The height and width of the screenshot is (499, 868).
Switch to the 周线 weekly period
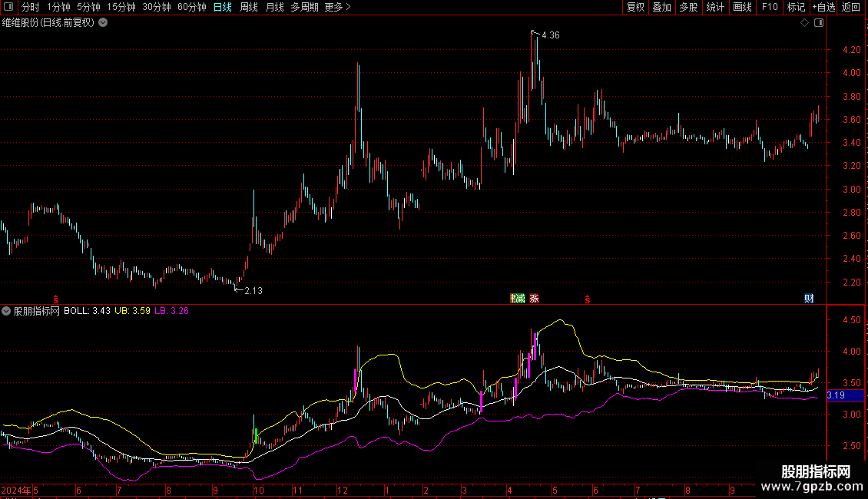[249, 8]
